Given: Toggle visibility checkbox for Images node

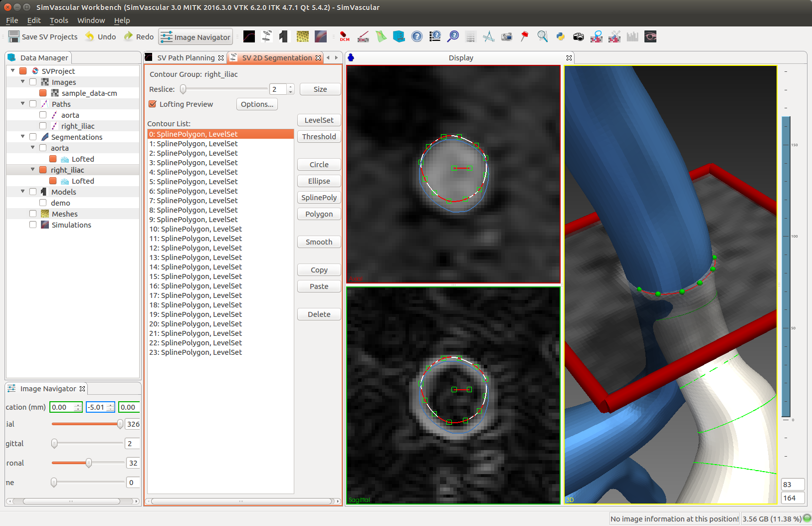Looking at the screenshot, I should [x=33, y=82].
